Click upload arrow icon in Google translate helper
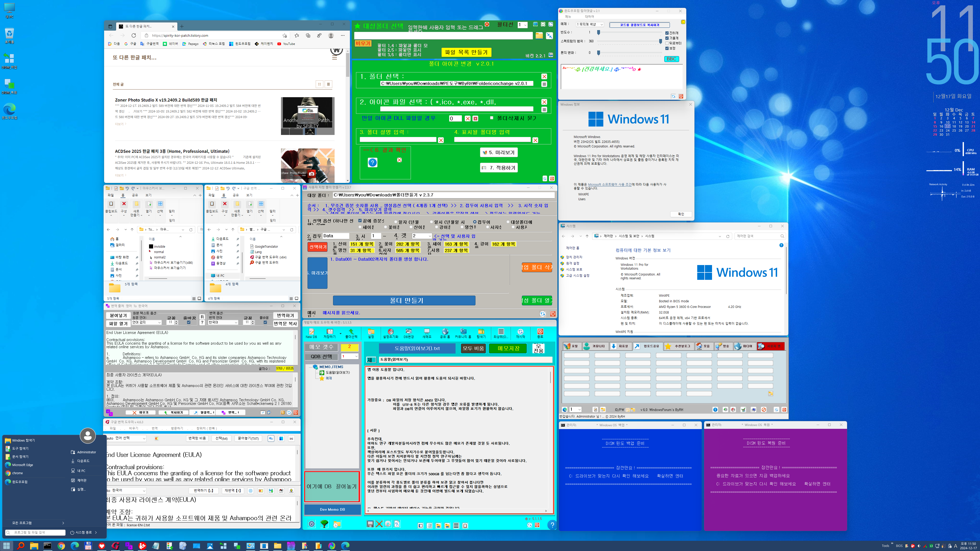Viewport: 980px width, 551px height. (x=291, y=491)
